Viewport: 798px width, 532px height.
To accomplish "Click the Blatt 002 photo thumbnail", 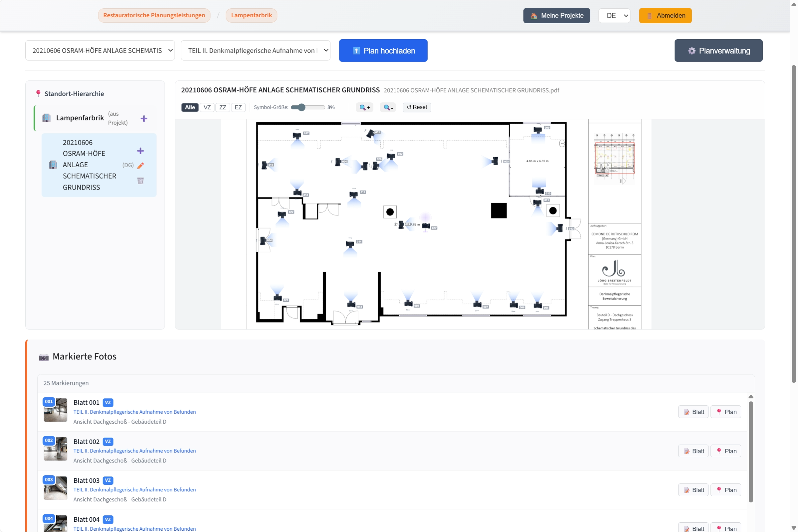I will 56,449.
